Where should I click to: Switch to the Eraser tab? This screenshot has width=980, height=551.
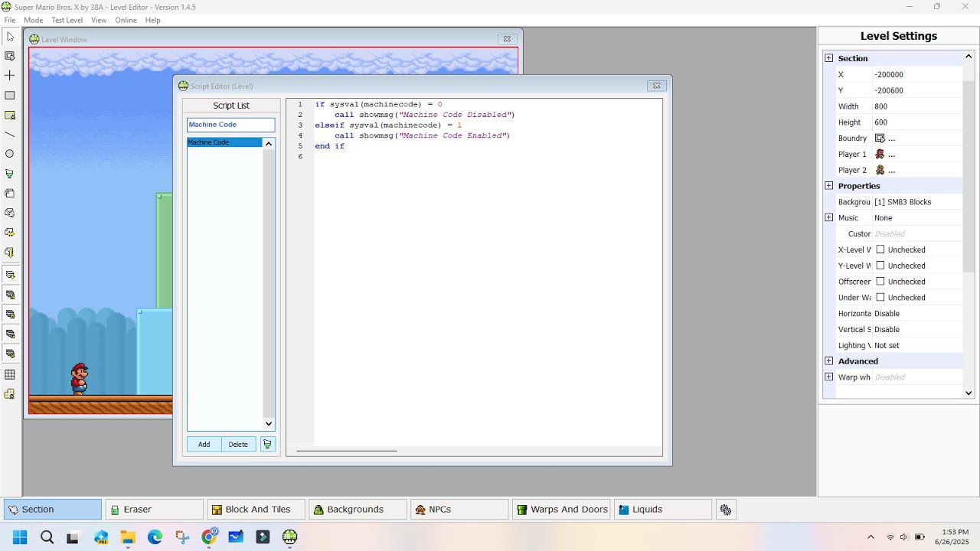point(154,510)
